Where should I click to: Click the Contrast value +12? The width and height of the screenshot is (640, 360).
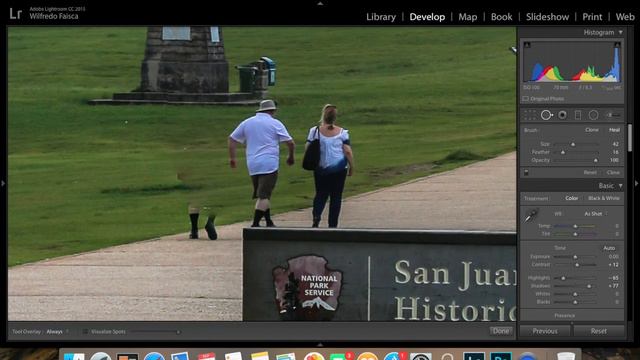[x=613, y=265]
